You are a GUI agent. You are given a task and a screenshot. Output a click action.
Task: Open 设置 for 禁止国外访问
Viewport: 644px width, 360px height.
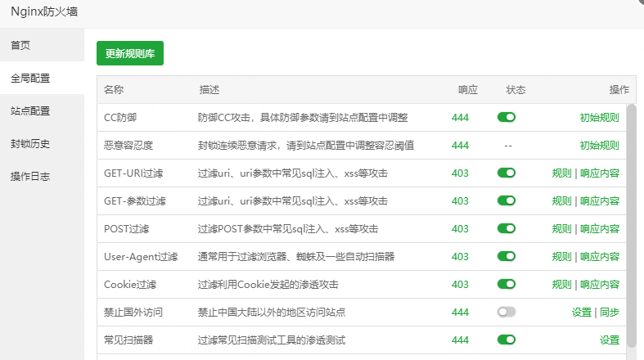(582, 313)
